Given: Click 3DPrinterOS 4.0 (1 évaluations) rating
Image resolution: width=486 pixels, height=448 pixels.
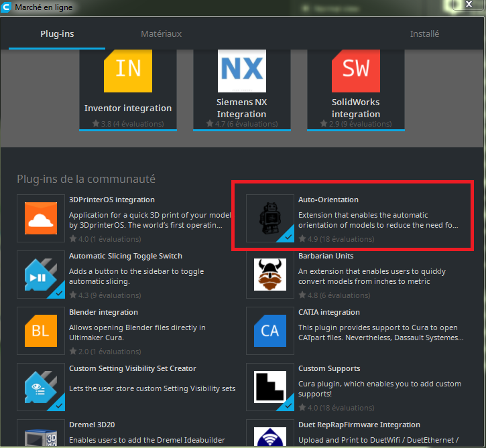Looking at the screenshot, I should pyautogui.click(x=105, y=239).
